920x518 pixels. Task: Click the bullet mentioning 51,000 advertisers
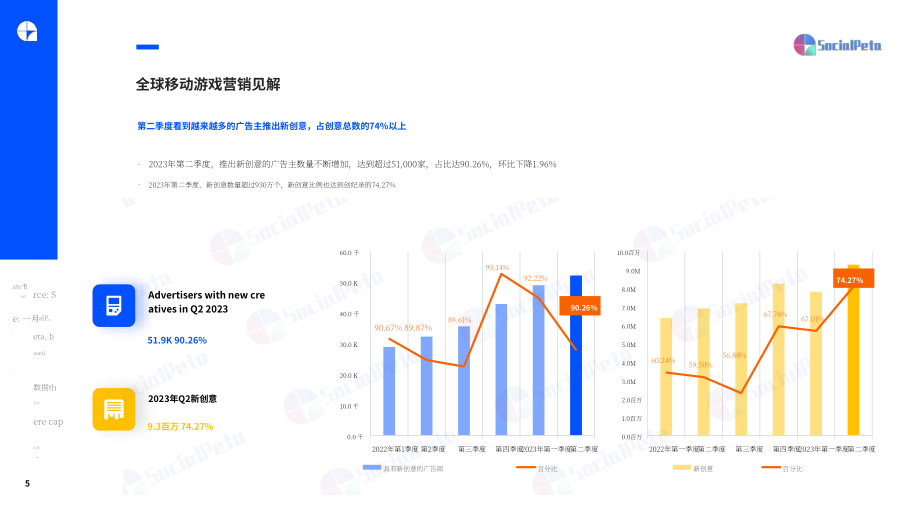[352, 164]
